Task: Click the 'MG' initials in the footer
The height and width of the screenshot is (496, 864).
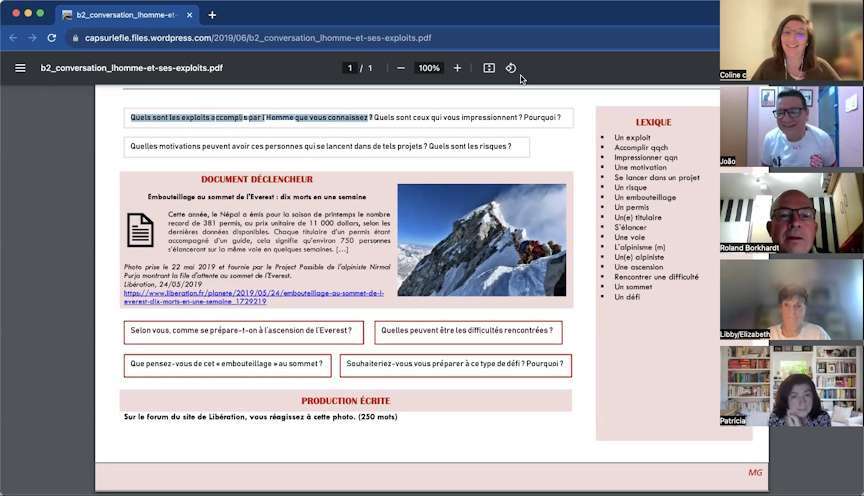Action: 755,472
